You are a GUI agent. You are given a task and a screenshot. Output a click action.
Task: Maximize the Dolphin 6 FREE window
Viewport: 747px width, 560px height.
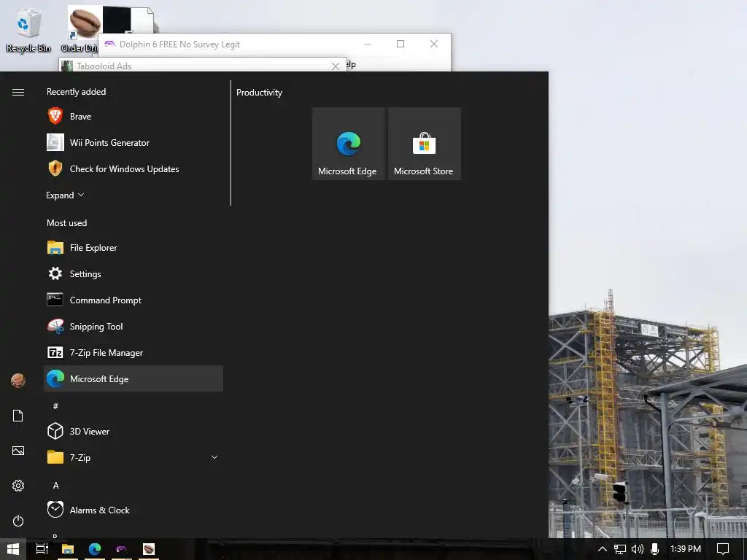(x=400, y=44)
